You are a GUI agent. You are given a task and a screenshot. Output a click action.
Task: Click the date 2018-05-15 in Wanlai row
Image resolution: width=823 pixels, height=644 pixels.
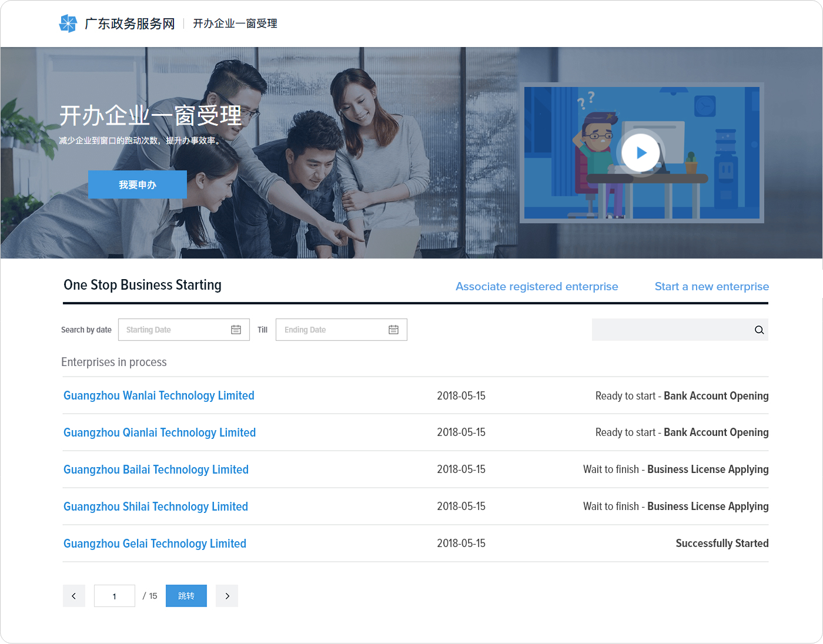coord(461,396)
